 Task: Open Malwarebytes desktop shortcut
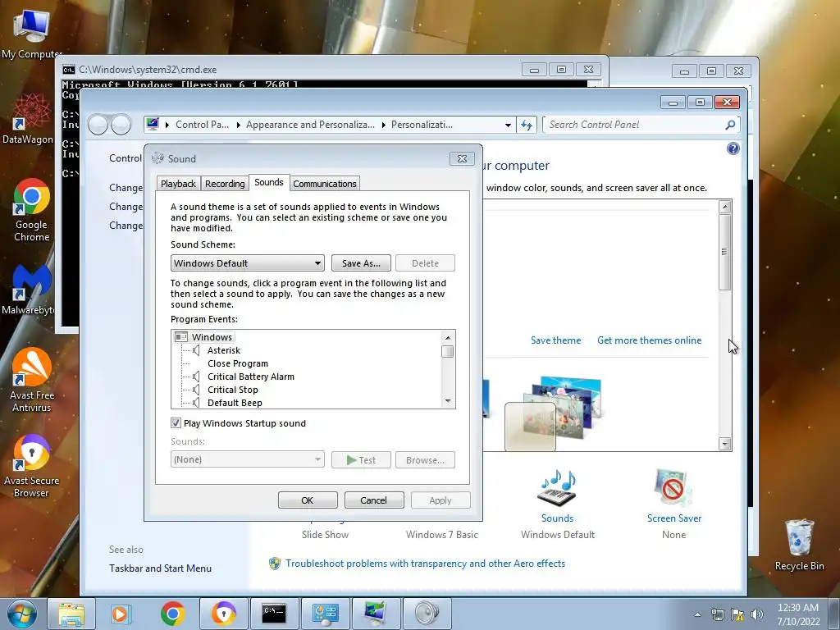(x=28, y=290)
